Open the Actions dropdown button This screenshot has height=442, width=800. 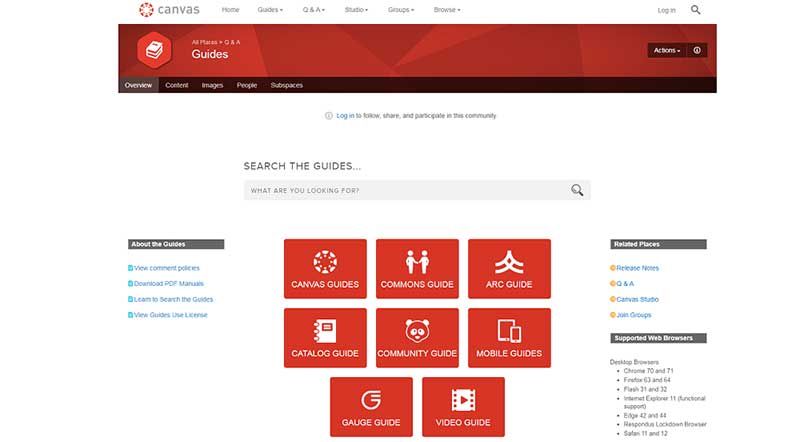point(667,50)
